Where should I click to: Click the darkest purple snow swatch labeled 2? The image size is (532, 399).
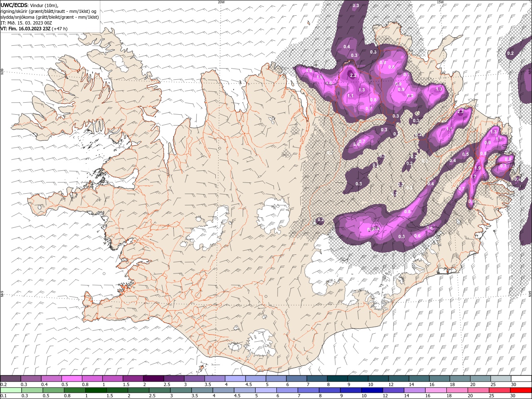click(153, 379)
